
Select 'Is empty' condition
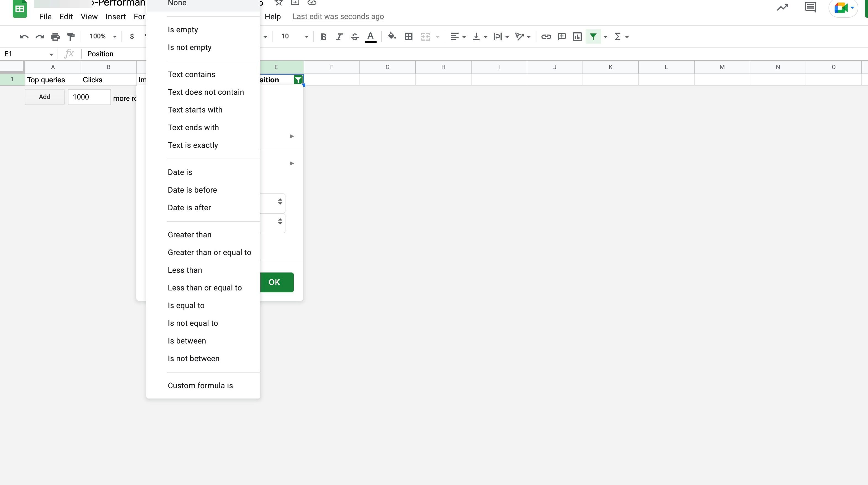[x=203, y=30]
